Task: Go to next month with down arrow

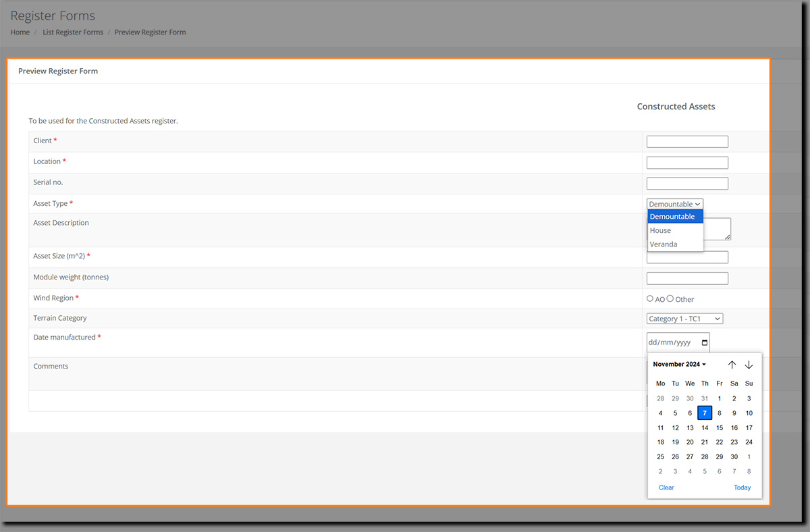Action: (749, 365)
